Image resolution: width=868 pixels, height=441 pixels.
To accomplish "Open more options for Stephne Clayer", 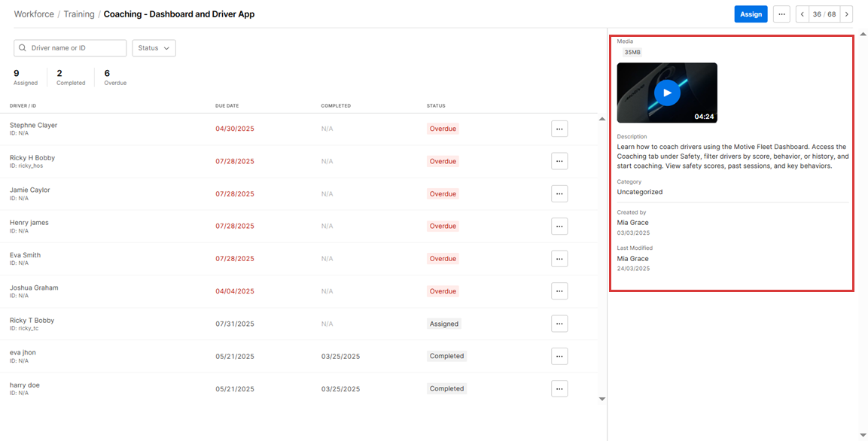I will point(559,129).
